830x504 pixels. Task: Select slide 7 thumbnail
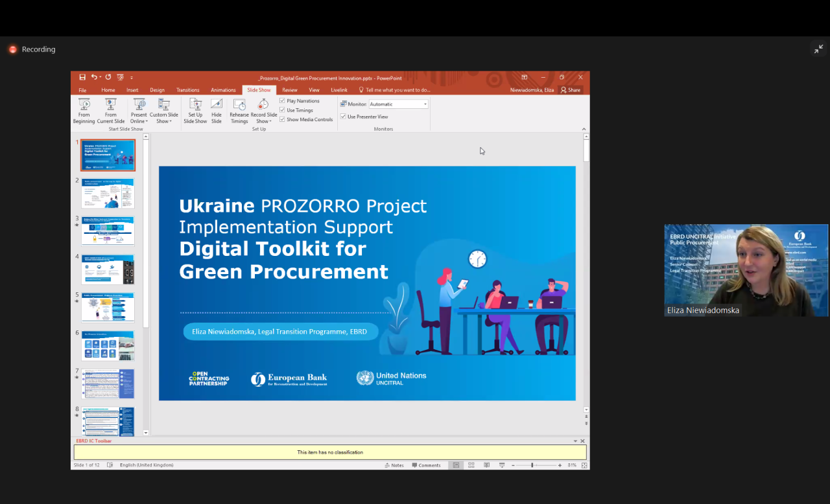108,384
